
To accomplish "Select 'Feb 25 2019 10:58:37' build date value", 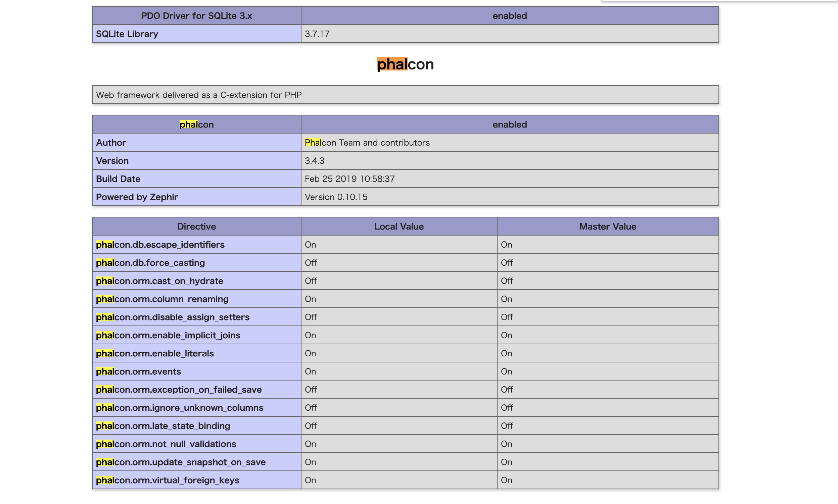I will (350, 179).
